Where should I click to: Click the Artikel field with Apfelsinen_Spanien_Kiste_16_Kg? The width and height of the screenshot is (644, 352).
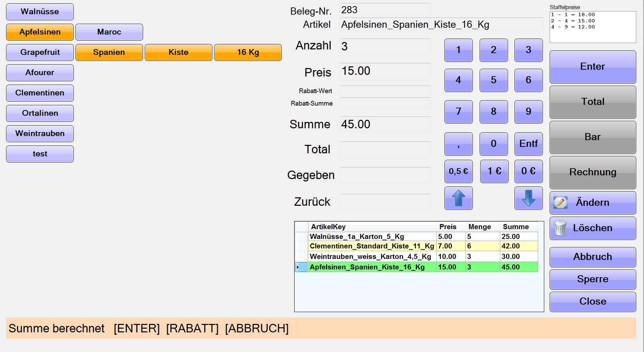(441, 25)
